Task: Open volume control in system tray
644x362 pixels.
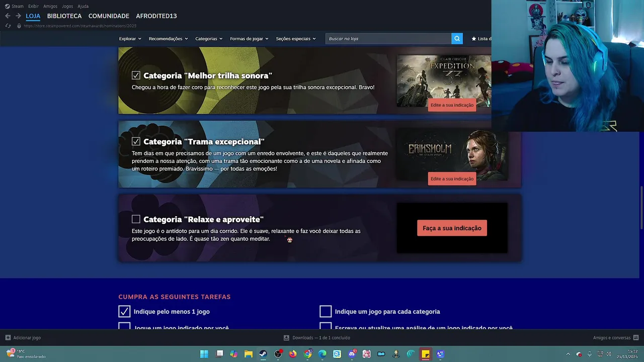Action: coord(609,354)
